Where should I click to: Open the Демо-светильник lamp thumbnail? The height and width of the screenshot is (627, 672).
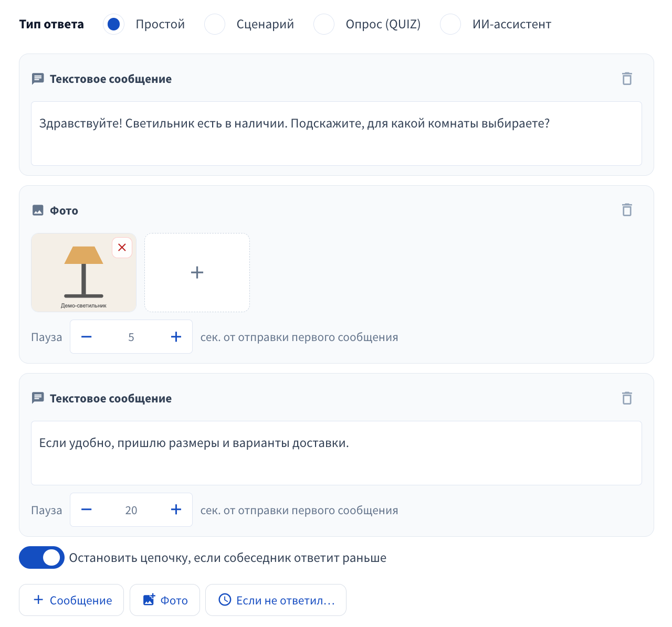pos(83,272)
